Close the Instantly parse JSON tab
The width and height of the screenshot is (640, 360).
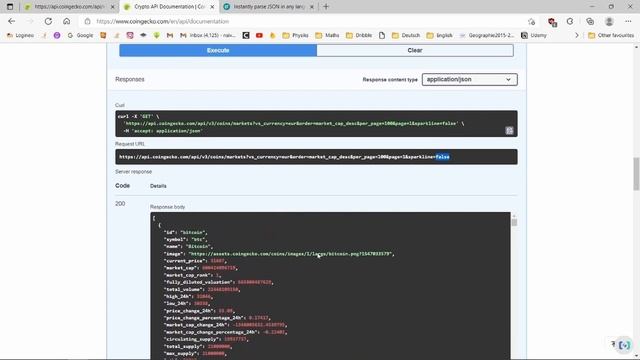pyautogui.click(x=312, y=7)
